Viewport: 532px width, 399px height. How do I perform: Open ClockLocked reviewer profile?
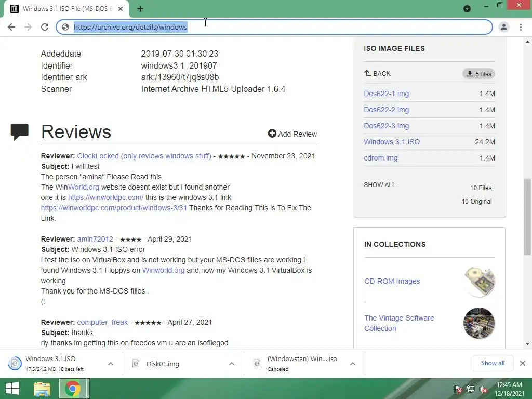[144, 156]
